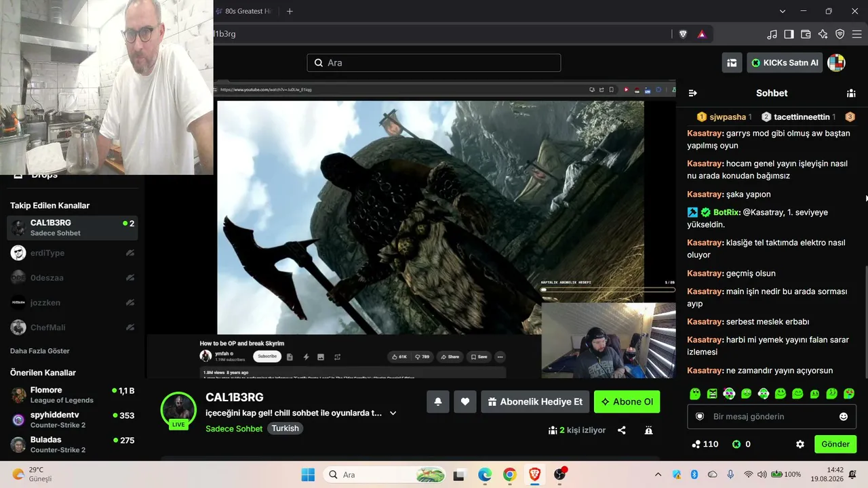
Task: Click the Turkish language tag
Action: click(x=285, y=428)
